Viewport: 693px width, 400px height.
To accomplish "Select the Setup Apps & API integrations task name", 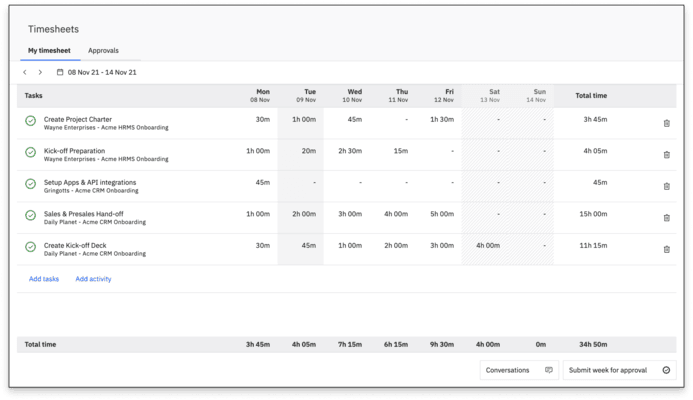I will pos(90,182).
